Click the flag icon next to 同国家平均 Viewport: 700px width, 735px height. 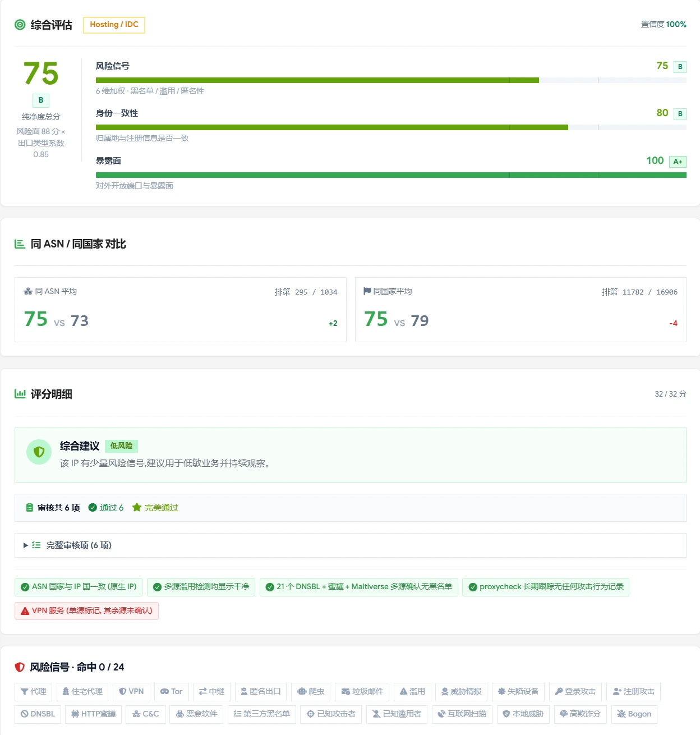(367, 291)
